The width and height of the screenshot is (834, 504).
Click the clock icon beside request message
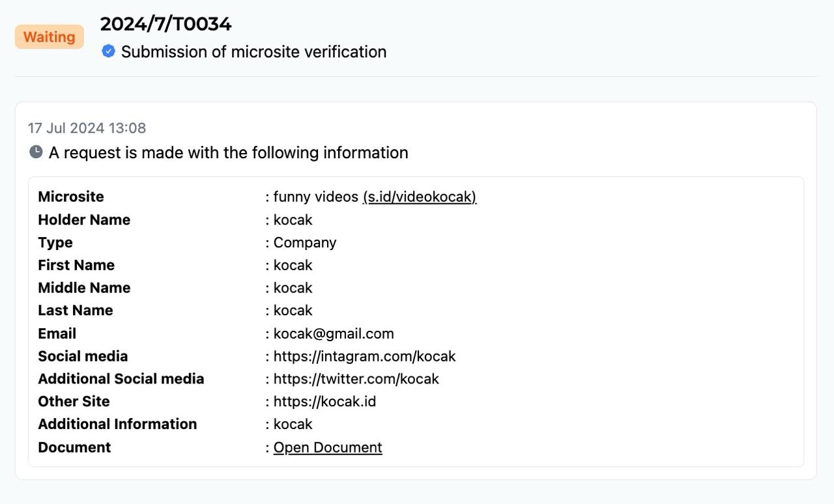point(36,152)
